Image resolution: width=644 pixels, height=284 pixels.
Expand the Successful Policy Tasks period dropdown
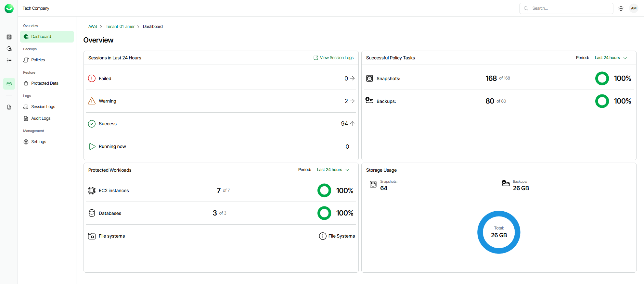tap(611, 58)
